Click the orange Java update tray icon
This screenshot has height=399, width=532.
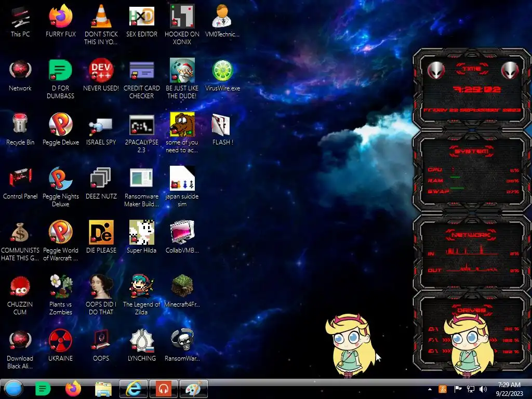click(443, 389)
